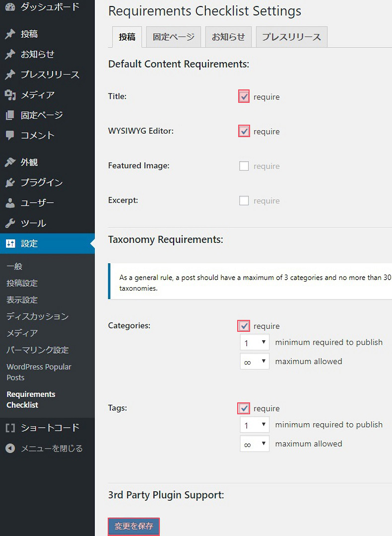
Task: Click the dashboard gauge icon
Action: 10,6
